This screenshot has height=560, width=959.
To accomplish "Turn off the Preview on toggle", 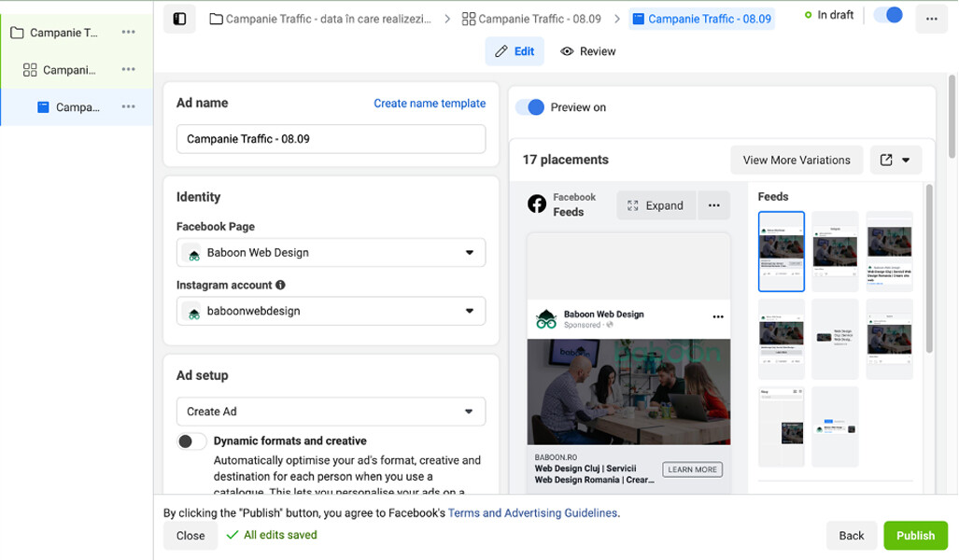I will 530,107.
